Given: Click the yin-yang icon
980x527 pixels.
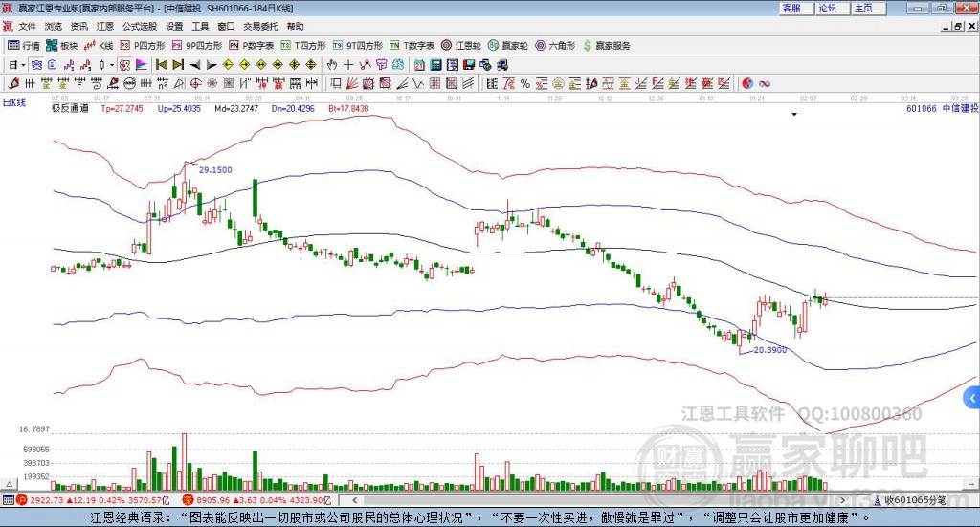Looking at the screenshot, I should click(747, 83).
